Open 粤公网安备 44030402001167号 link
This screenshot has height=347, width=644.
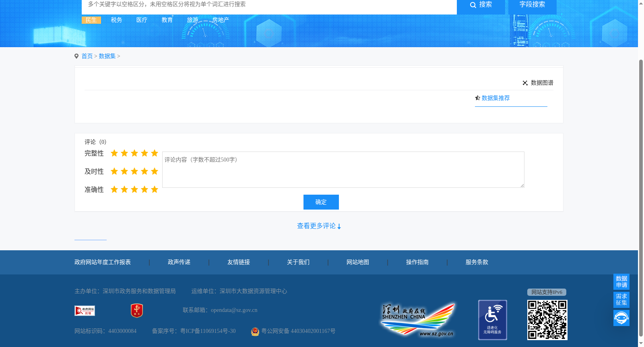coord(298,331)
